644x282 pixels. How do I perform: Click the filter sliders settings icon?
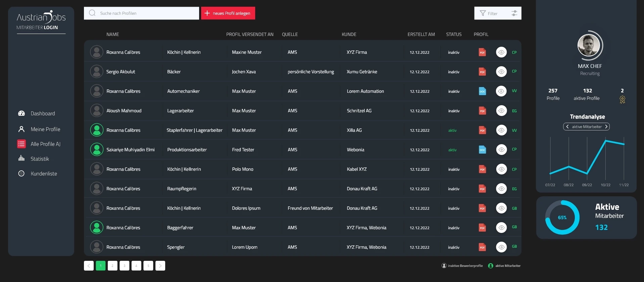[514, 13]
